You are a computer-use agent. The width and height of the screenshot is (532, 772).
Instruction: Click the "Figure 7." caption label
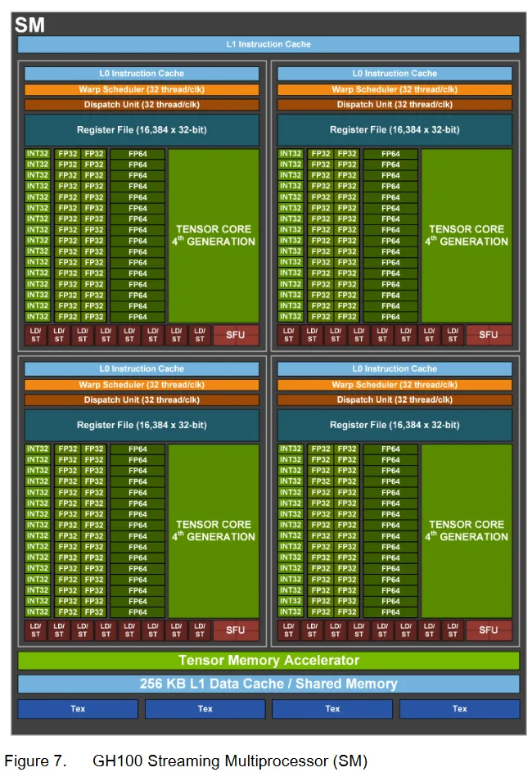coord(35,761)
